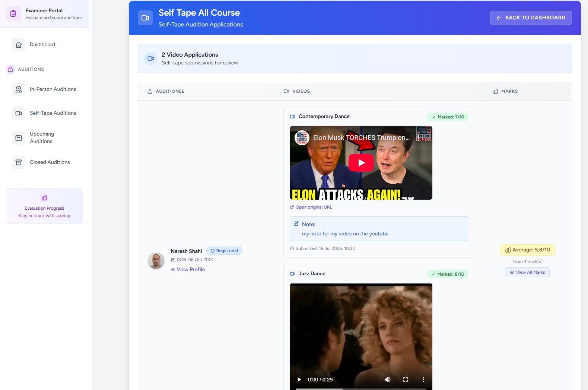This screenshot has height=390, width=588.
Task: Click the Examiner Portal clipboard logo
Action: pyautogui.click(x=13, y=14)
